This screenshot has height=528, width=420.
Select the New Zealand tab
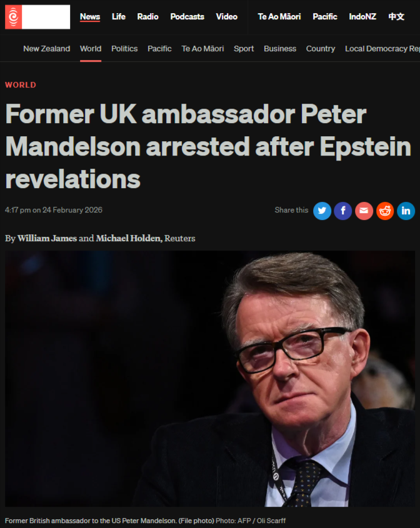46,49
